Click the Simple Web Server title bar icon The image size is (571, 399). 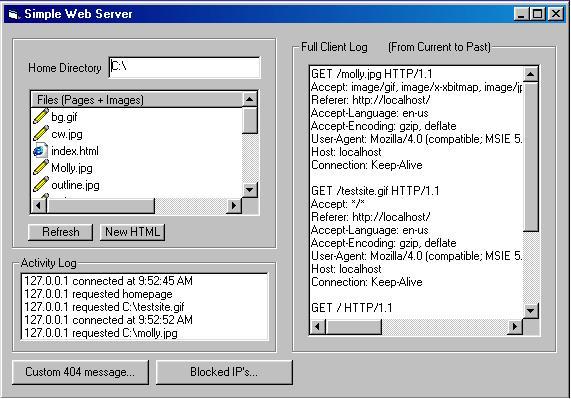click(x=14, y=14)
